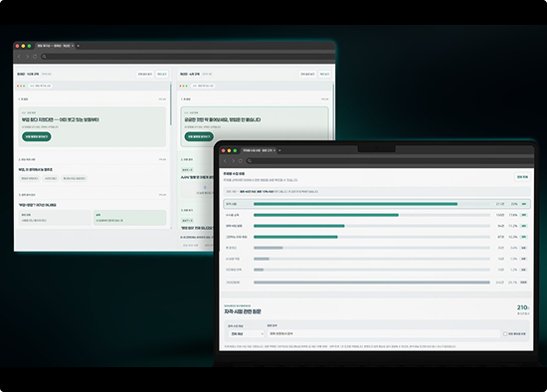The height and width of the screenshot is (392, 547).
Task: Select the gray bar row showing 1.3%
Action: point(377,259)
